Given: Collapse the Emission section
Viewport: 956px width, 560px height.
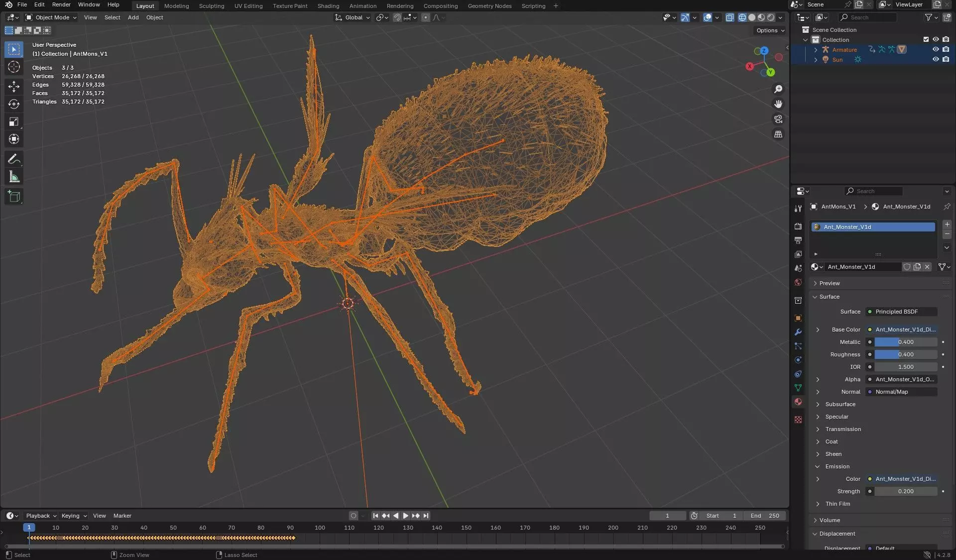Looking at the screenshot, I should [x=818, y=466].
